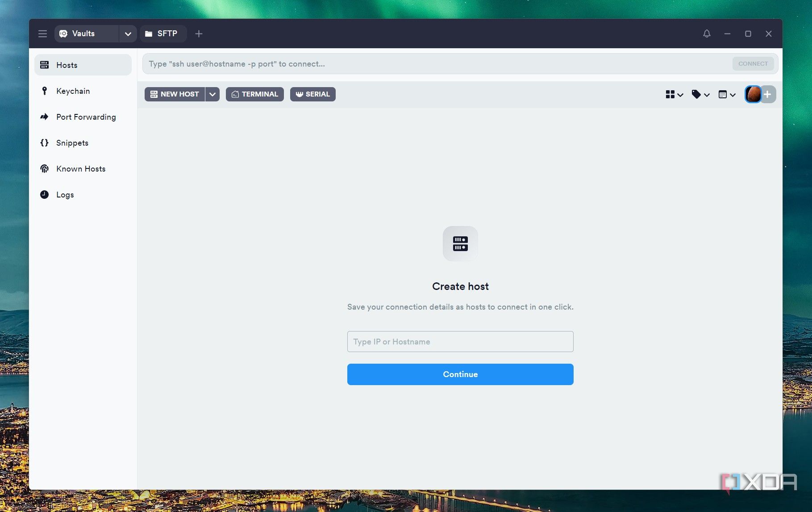Open Keychain in the sidebar

pyautogui.click(x=83, y=91)
